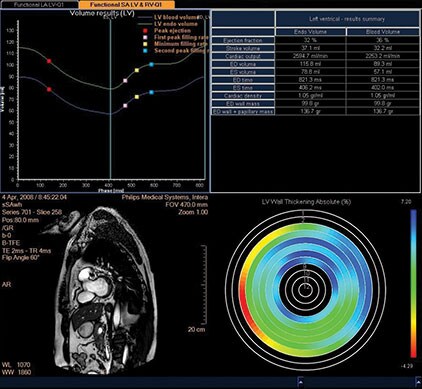Select the yellow marker on the LV endo volume curve

[137, 70]
